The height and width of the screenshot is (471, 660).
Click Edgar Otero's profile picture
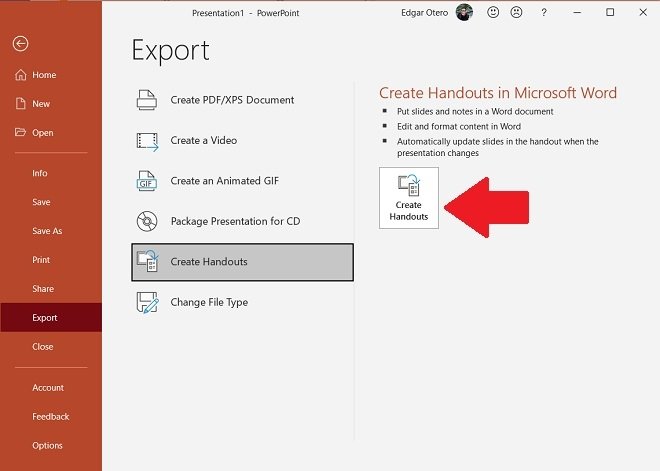click(464, 12)
